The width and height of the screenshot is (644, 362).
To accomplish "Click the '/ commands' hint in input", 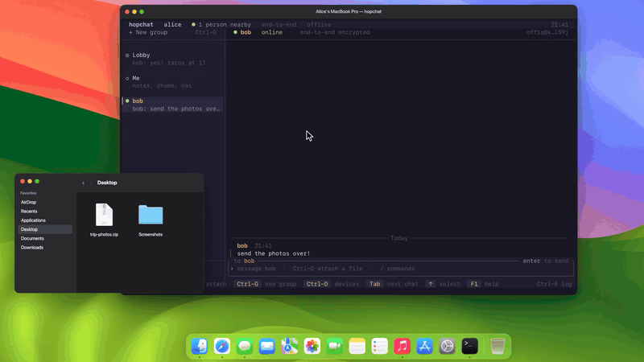I will click(398, 269).
